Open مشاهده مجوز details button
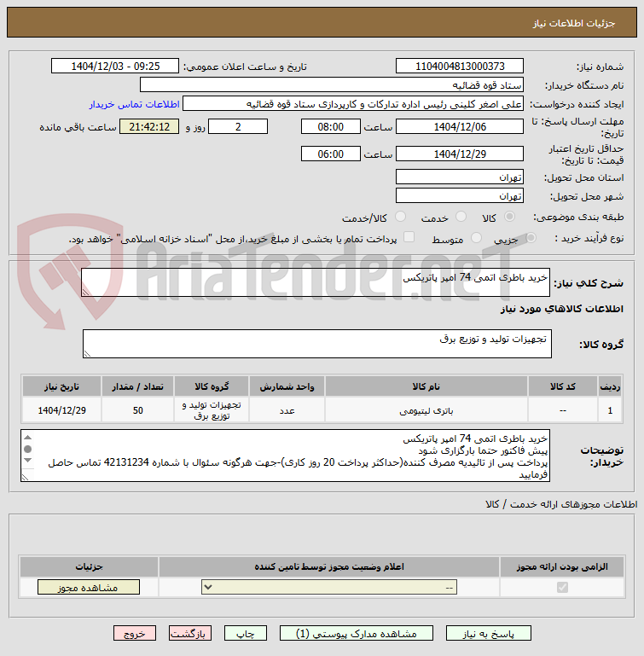 (x=89, y=588)
